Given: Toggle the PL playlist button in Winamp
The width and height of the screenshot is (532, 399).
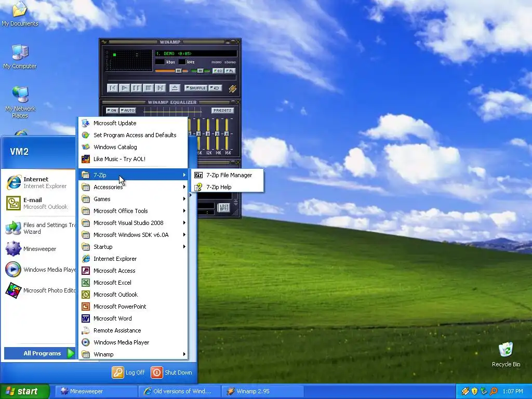Looking at the screenshot, I should pyautogui.click(x=230, y=71).
